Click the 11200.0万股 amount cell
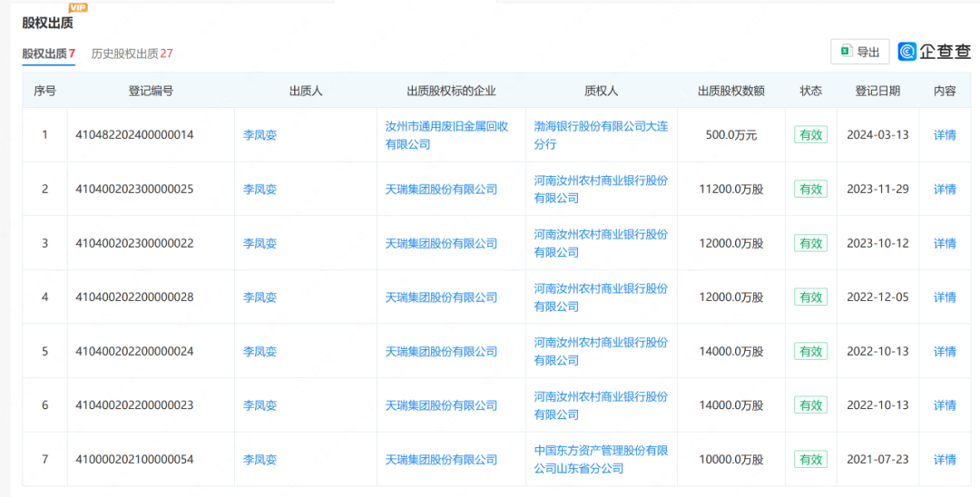This screenshot has width=980, height=497. 731,190
